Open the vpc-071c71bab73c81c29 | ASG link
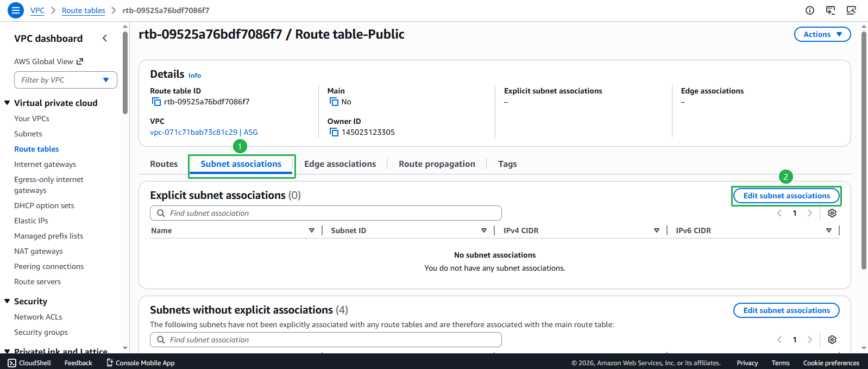The image size is (868, 369). coord(204,132)
